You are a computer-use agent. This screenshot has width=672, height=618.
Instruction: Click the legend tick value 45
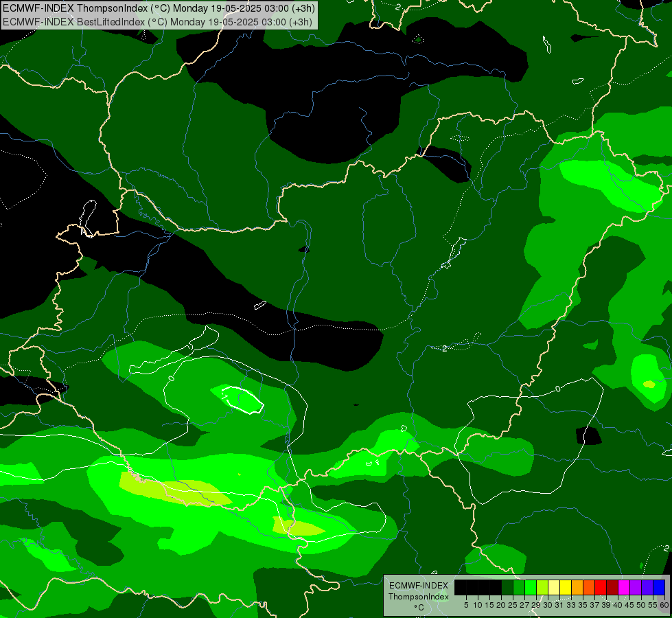(630, 605)
